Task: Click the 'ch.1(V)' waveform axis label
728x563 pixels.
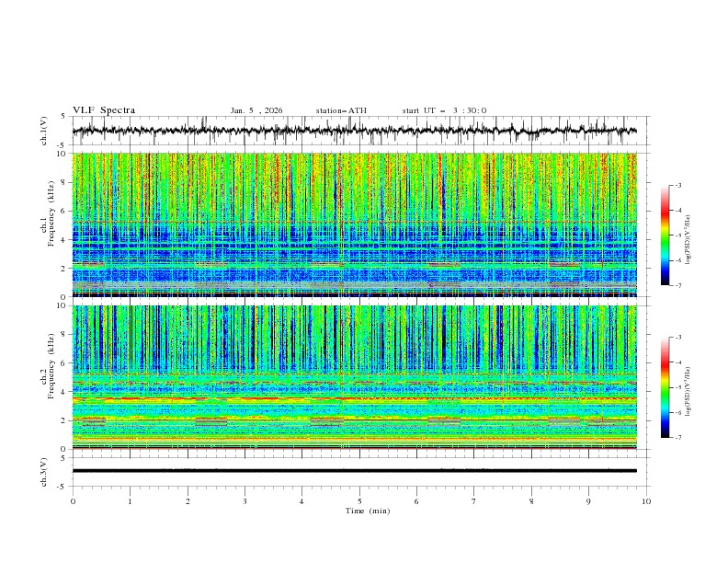Action: tap(44, 131)
